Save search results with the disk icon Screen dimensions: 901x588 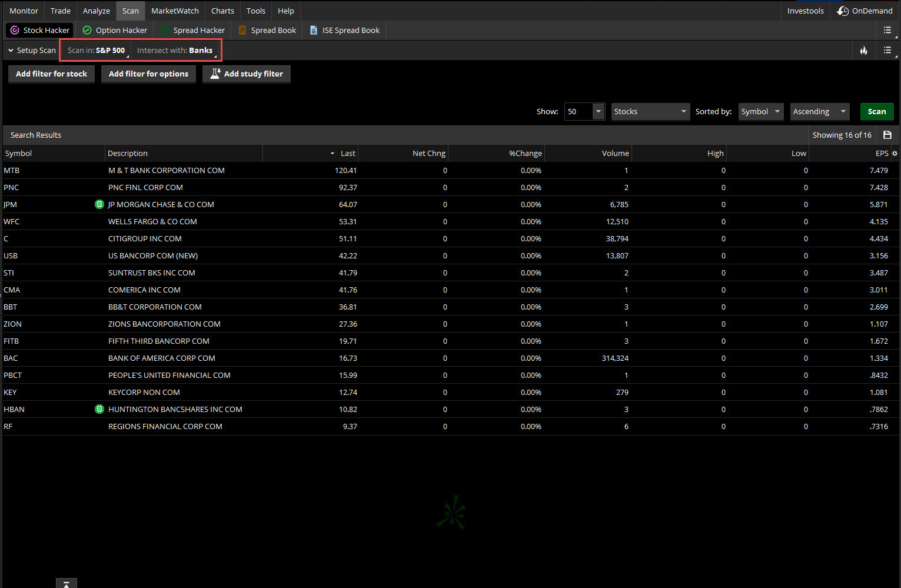point(887,135)
